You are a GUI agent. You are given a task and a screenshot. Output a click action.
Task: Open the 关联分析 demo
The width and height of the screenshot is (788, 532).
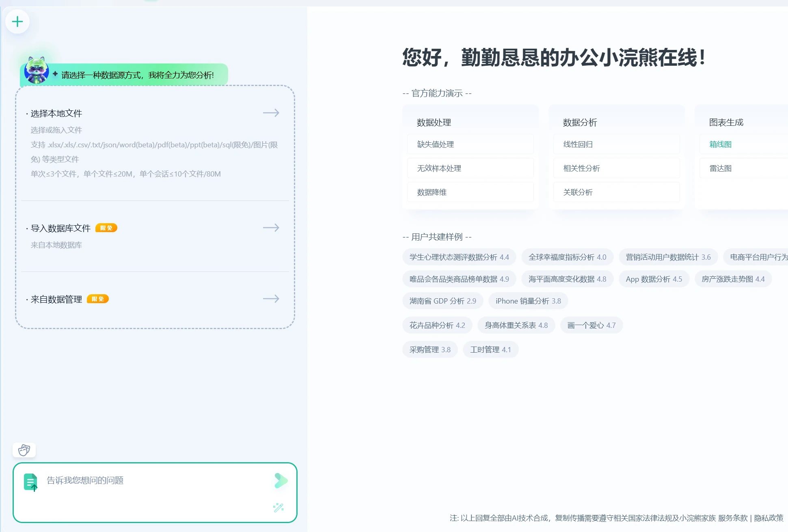pyautogui.click(x=616, y=192)
